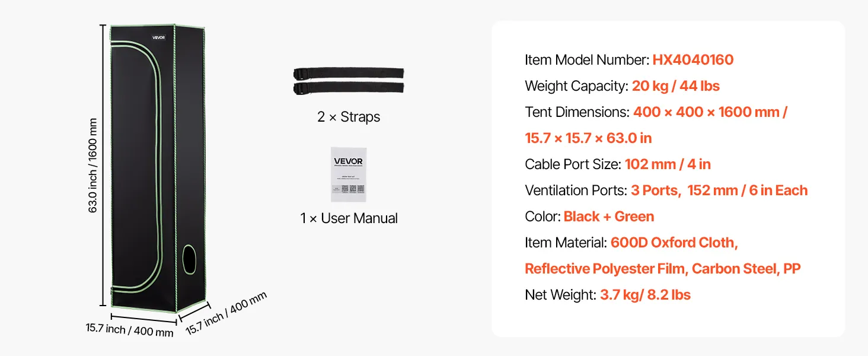Click the tent's angled depth dimension label
The image size is (868, 356).
click(226, 313)
